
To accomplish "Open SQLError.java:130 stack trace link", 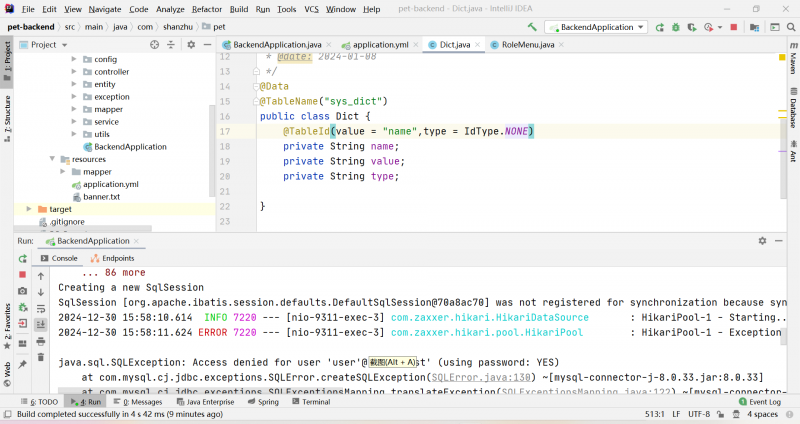I will (481, 378).
